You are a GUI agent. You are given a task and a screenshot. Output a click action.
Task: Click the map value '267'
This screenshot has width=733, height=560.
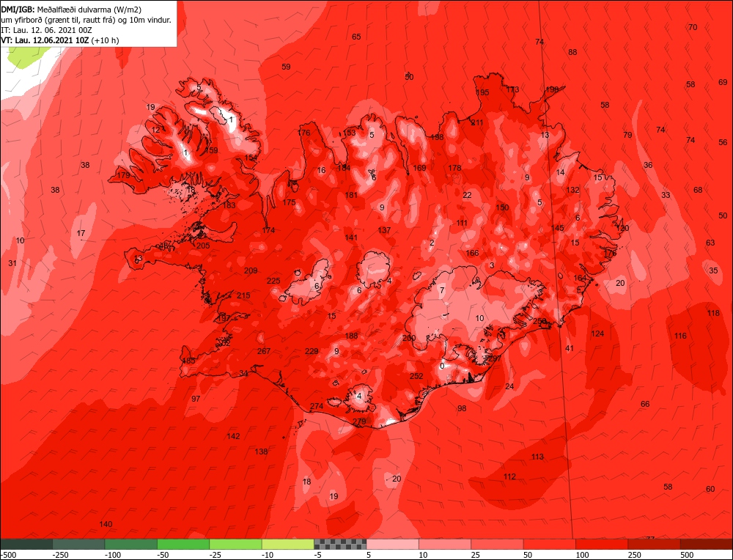(x=264, y=351)
